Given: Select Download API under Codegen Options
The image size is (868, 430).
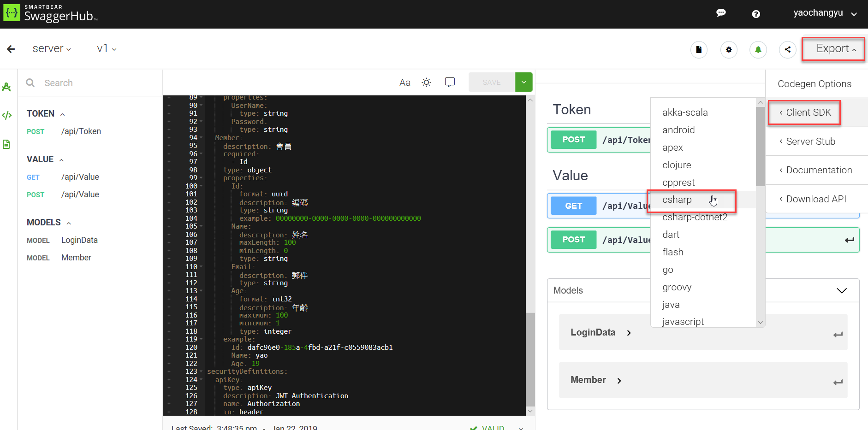Looking at the screenshot, I should coord(814,199).
